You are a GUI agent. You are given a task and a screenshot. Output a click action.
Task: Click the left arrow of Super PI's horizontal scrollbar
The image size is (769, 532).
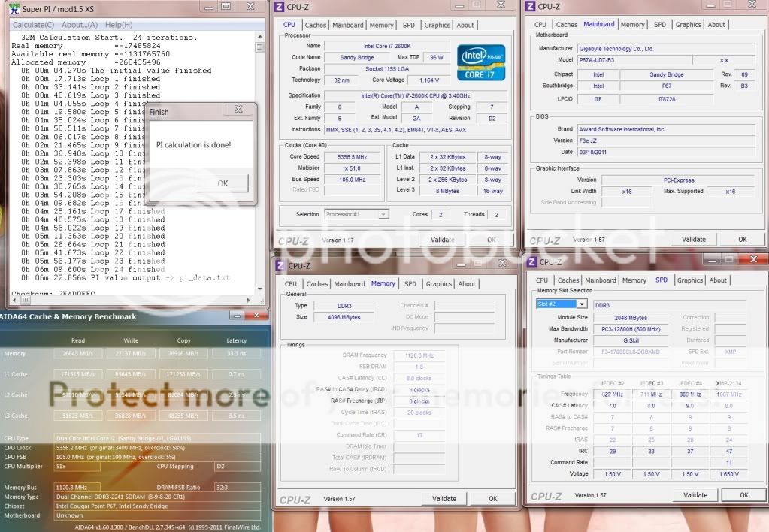click(x=15, y=300)
